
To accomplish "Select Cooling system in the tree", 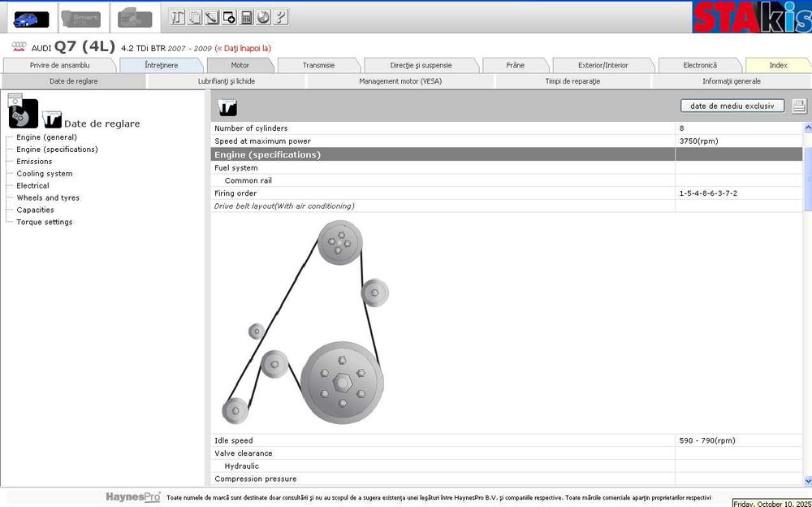I will point(45,174).
